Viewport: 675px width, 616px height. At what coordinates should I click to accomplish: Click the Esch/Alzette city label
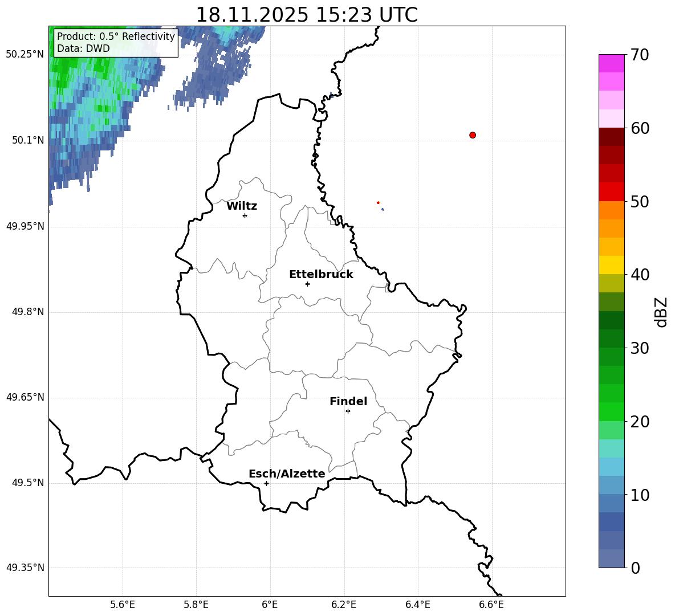[x=287, y=474]
